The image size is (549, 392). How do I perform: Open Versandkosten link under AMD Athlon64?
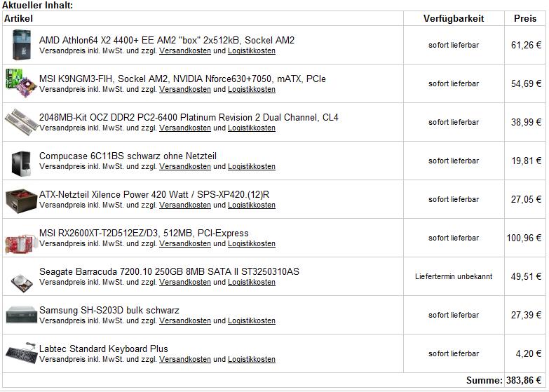[x=185, y=50]
